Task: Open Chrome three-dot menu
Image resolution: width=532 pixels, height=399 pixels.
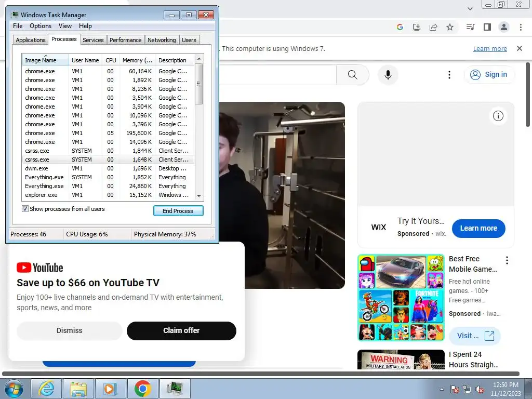Action: click(521, 27)
